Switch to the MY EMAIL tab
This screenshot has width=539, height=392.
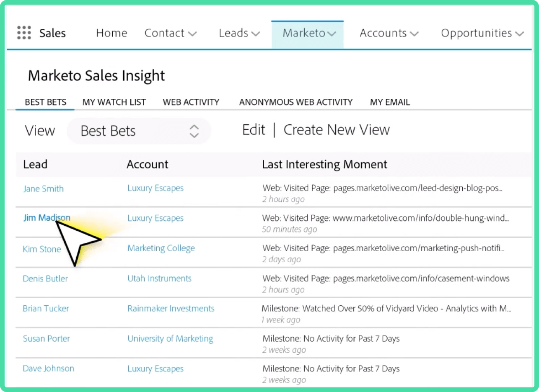click(390, 102)
